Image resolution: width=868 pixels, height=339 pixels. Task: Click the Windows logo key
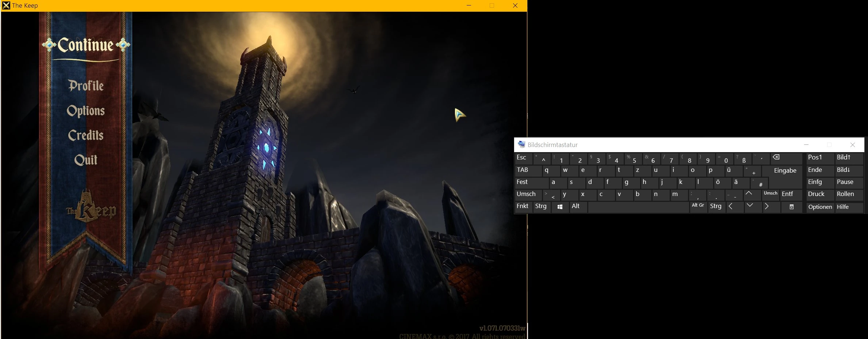coord(560,207)
